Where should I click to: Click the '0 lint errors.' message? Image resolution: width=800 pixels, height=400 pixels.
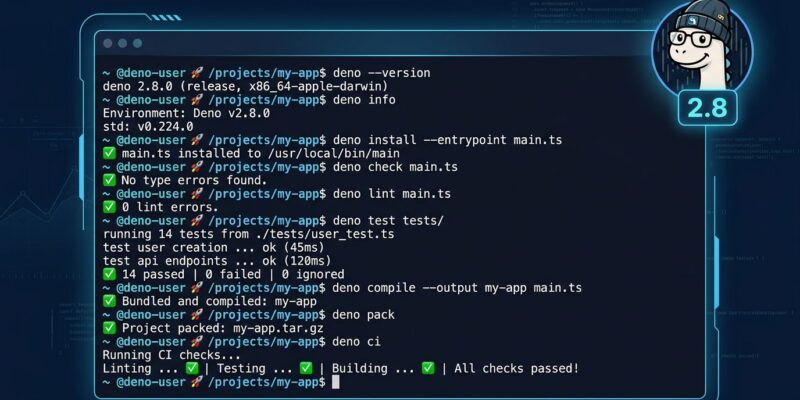[170, 207]
